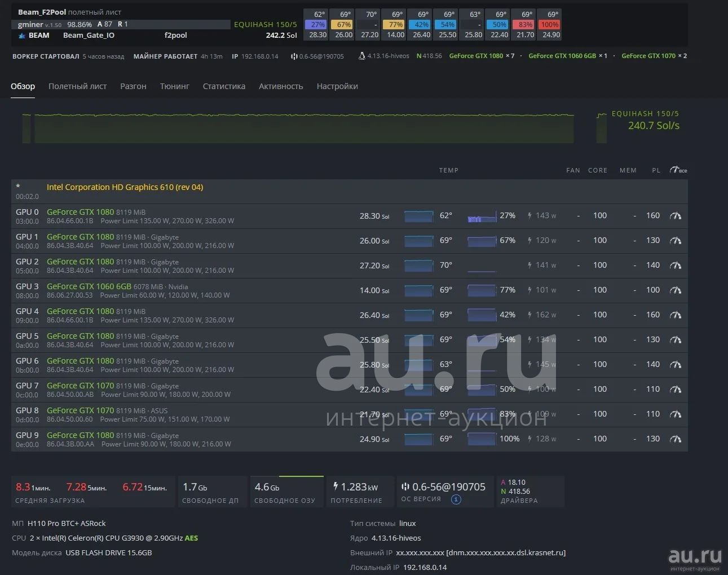Click GPU 0 power limit value 160
The width and height of the screenshot is (728, 575).
pos(653,215)
